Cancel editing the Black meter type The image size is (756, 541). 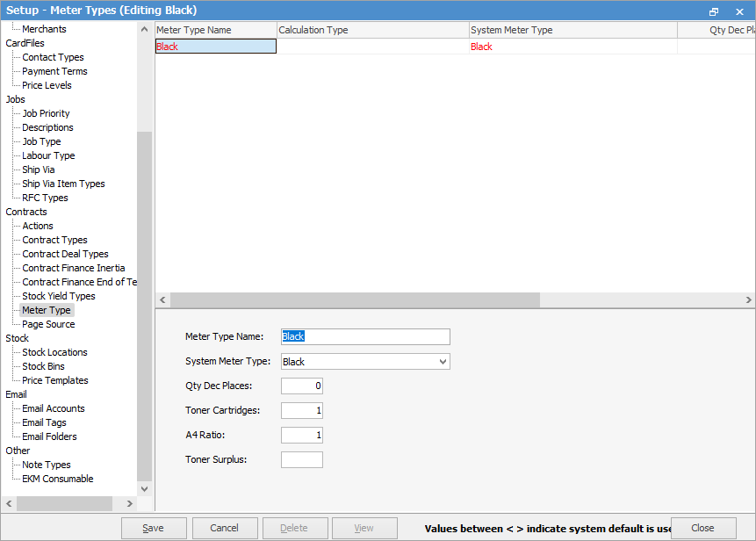(225, 528)
